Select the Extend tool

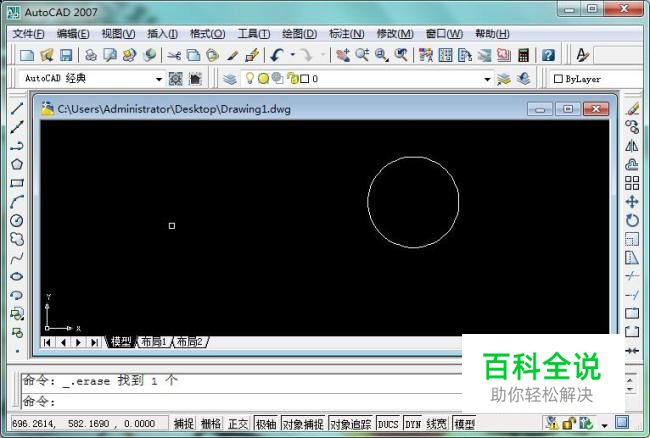tap(632, 295)
